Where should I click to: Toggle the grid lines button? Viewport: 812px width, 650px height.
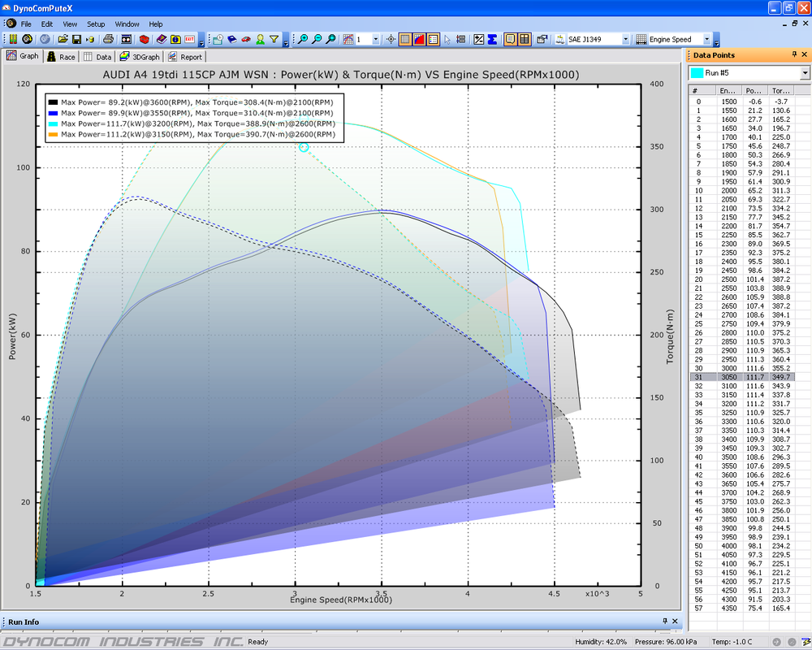point(405,39)
